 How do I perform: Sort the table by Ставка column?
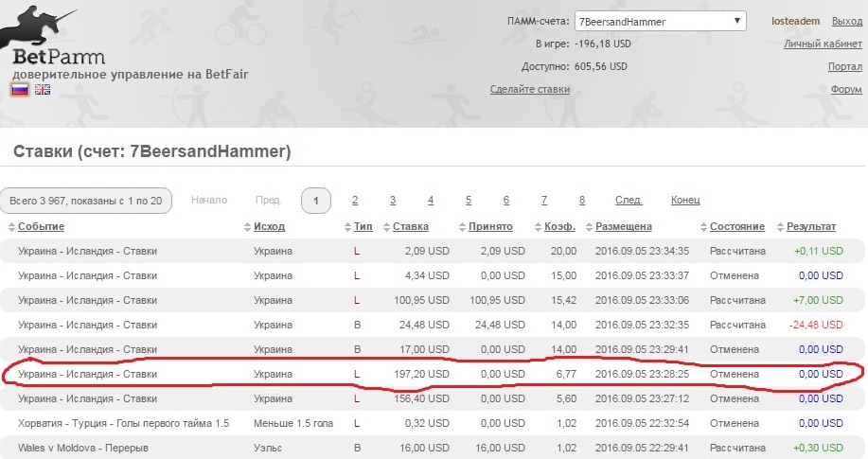coord(410,227)
